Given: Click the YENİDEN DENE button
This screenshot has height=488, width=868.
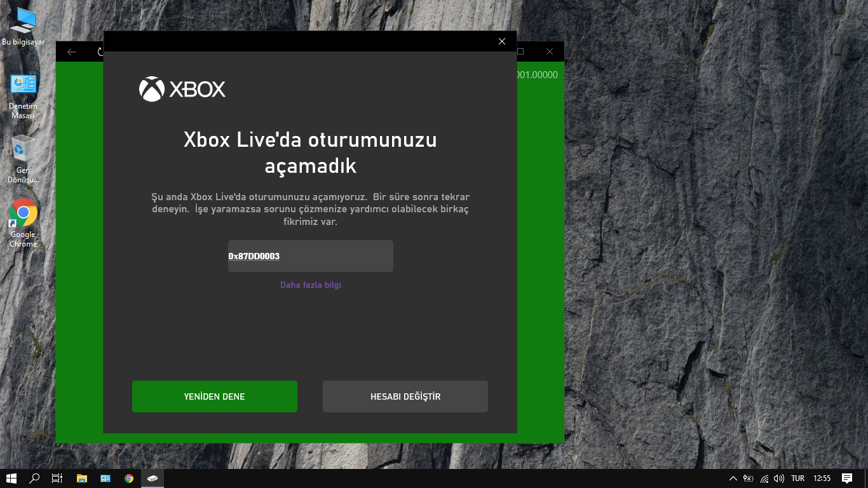Looking at the screenshot, I should (215, 396).
